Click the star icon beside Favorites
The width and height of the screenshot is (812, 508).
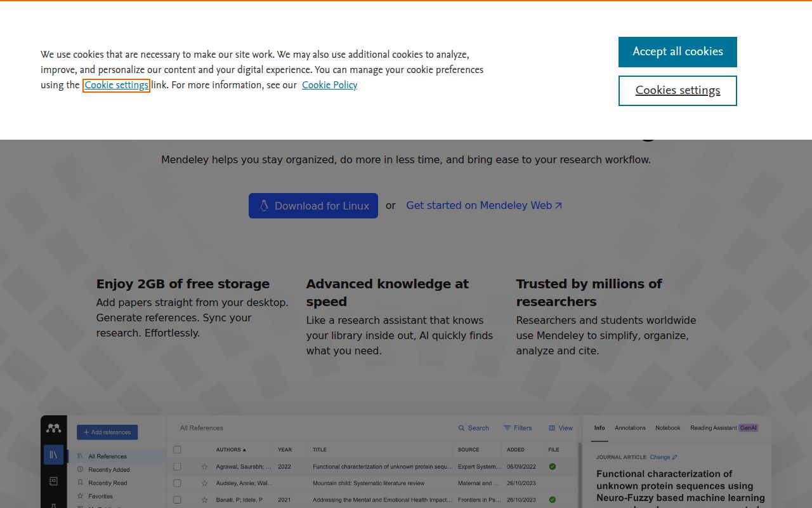pos(81,496)
